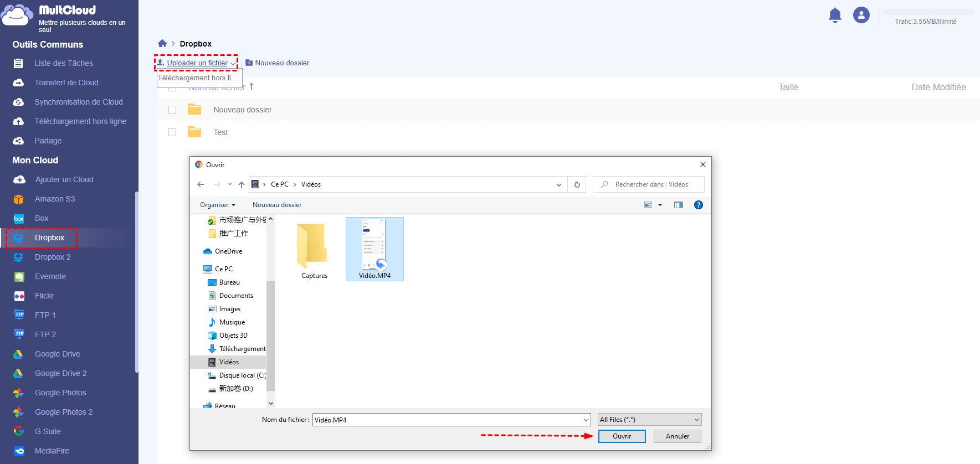Click the G Suite icon
Screen dimensions: 980x464
tap(19, 431)
